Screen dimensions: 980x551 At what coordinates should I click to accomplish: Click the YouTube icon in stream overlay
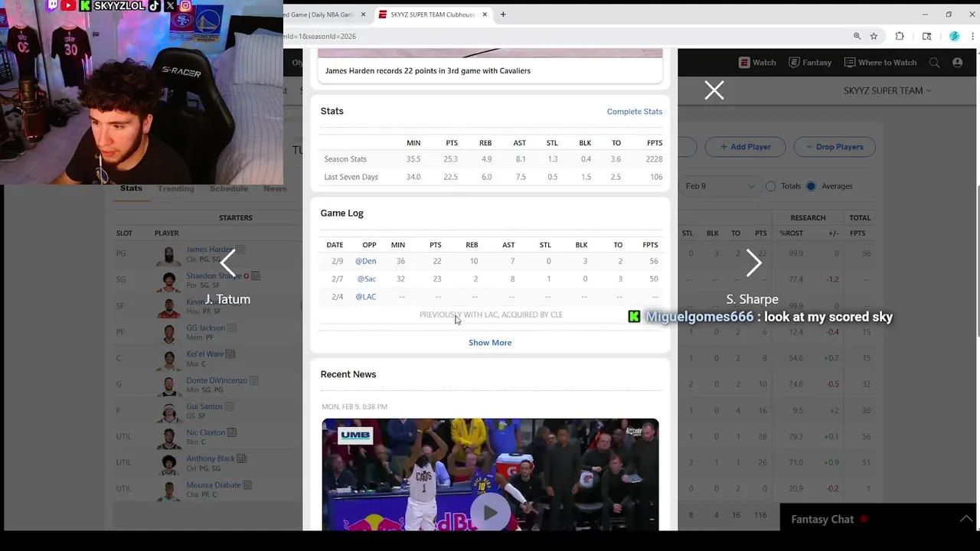click(68, 6)
